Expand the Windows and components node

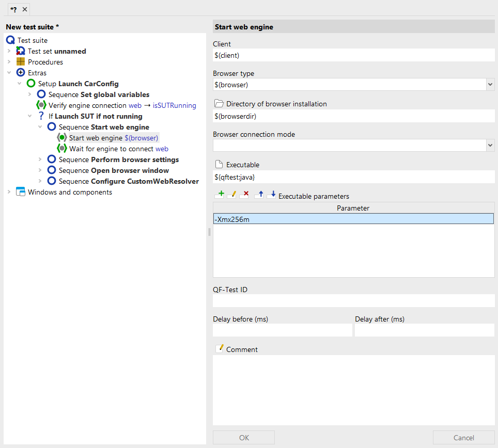pos(9,192)
